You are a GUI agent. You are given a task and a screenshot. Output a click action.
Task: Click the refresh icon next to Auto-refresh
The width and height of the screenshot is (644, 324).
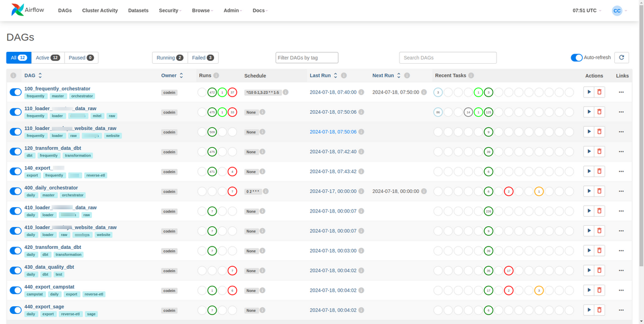[621, 58]
